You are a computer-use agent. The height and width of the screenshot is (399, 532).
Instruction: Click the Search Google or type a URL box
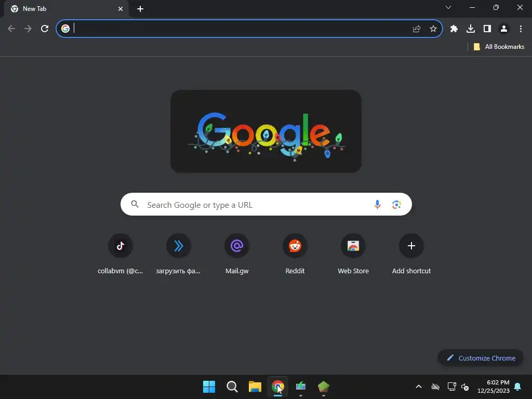point(266,204)
